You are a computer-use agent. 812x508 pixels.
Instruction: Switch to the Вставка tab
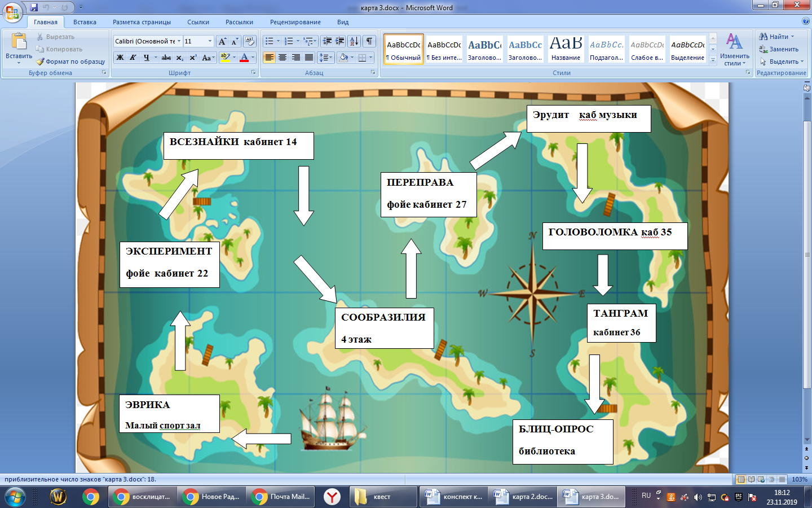point(85,22)
